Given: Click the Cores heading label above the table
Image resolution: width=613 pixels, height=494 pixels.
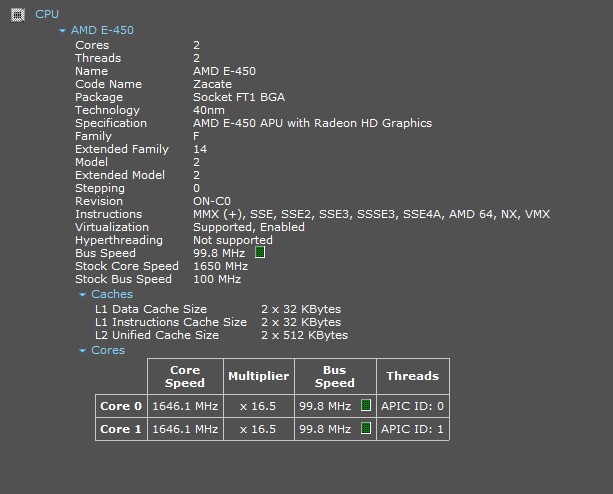Looking at the screenshot, I should [108, 350].
